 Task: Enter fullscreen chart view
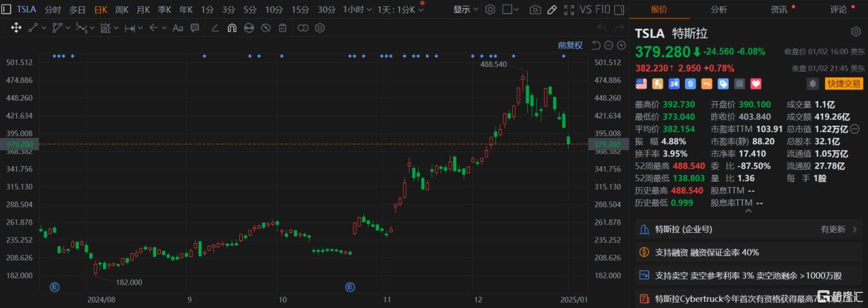(x=569, y=10)
